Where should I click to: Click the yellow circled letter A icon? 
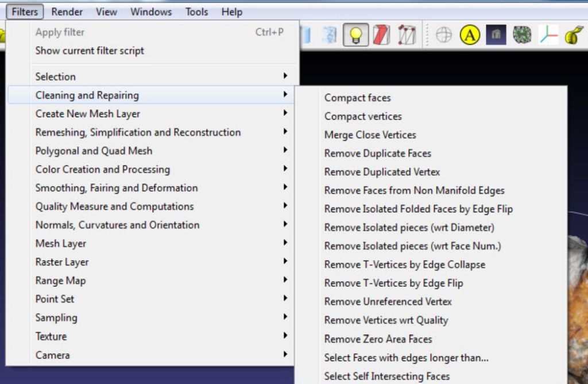tap(470, 35)
